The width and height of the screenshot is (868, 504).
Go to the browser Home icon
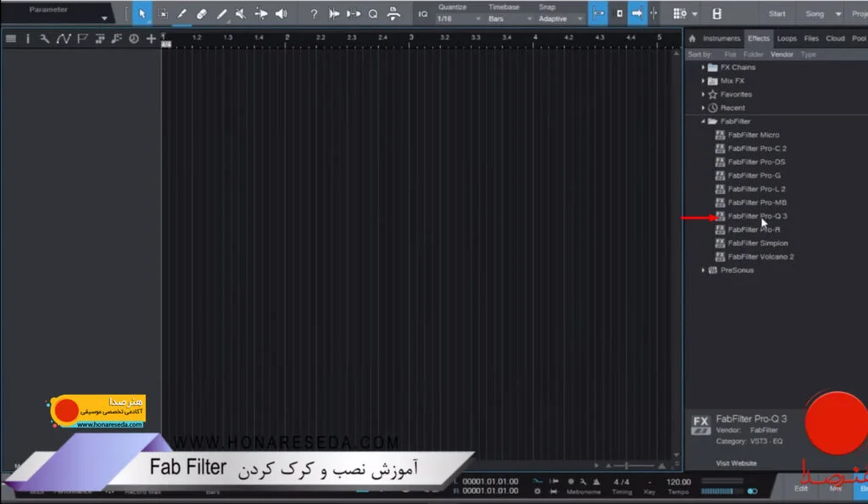[692, 39]
